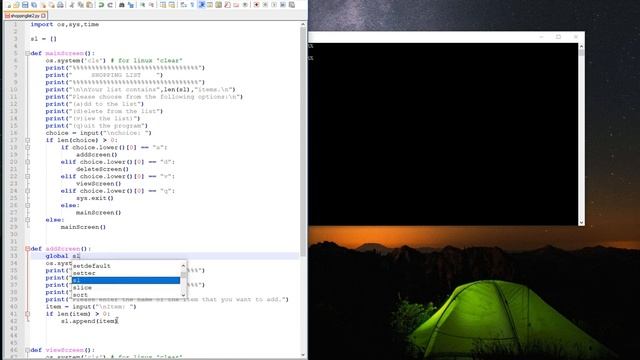Collapse the 'if len(item) > 0' fold
Viewport: 640px width, 360px height.
pyautogui.click(x=27, y=314)
